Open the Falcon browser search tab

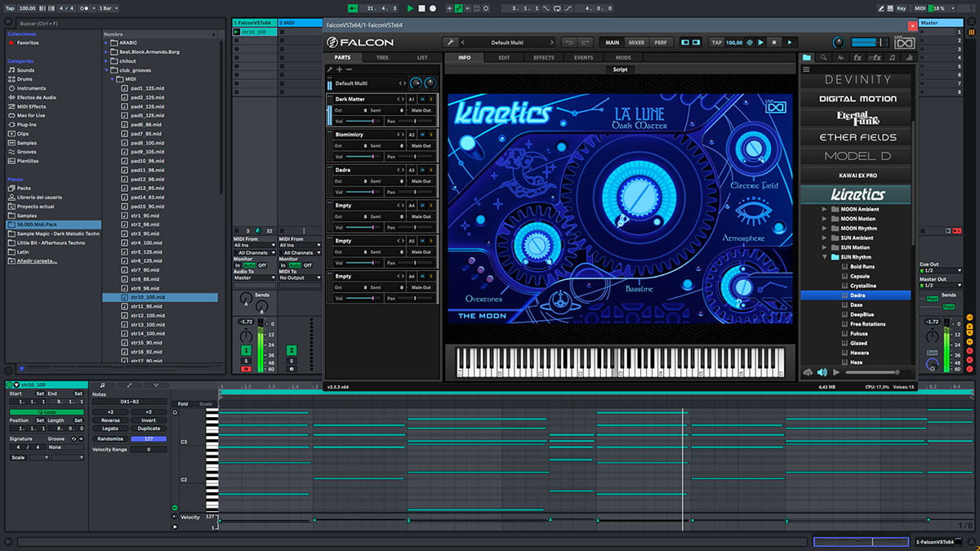(823, 58)
